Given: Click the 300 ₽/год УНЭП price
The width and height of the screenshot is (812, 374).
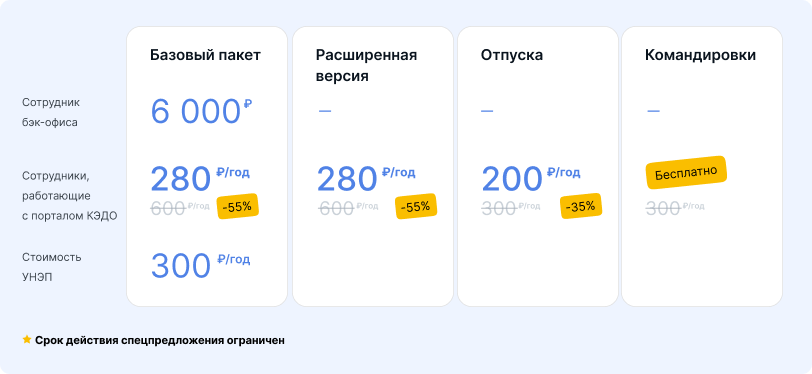Looking at the screenshot, I should [x=200, y=265].
